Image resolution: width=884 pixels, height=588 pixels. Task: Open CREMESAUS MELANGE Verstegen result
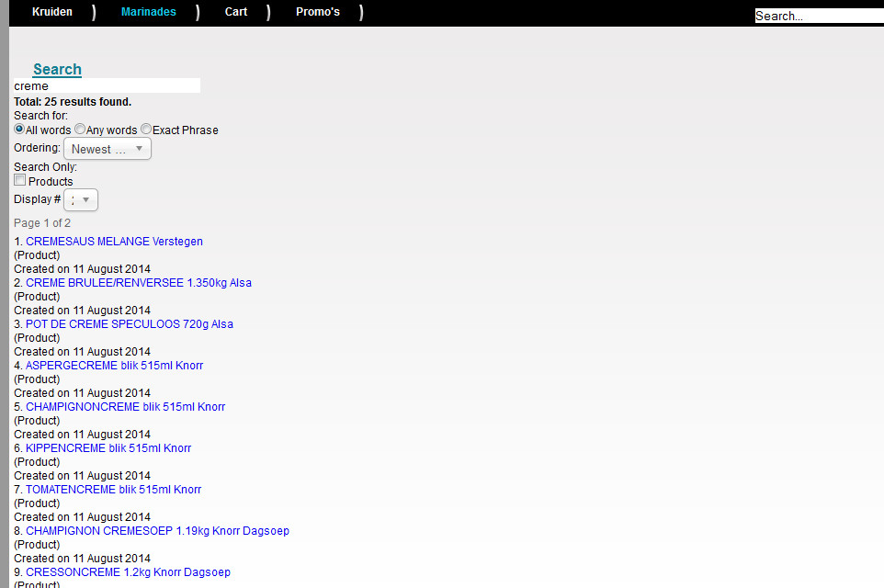pos(114,242)
